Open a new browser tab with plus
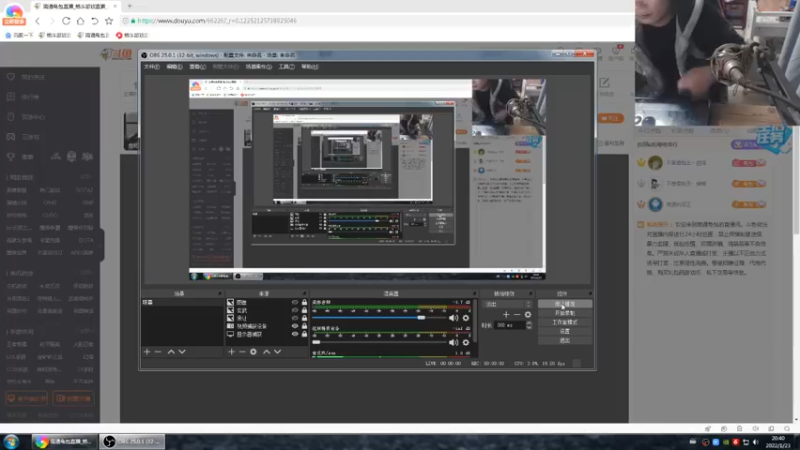800x450 pixels. (x=130, y=6)
